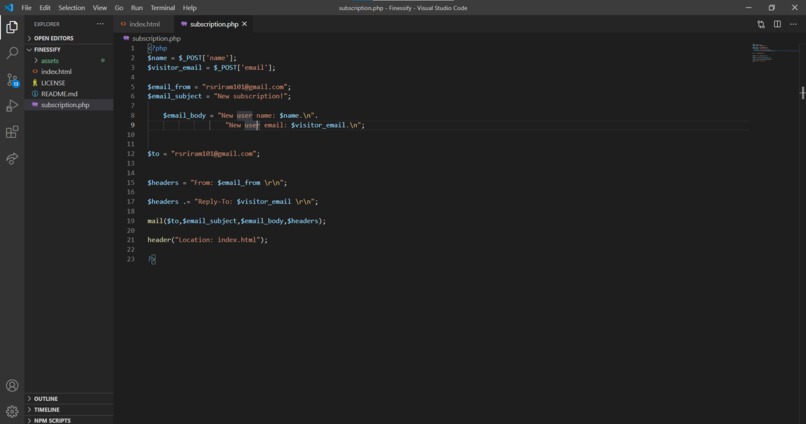The width and height of the screenshot is (806, 424).
Task: Minimize the VS Code window
Action: click(748, 8)
